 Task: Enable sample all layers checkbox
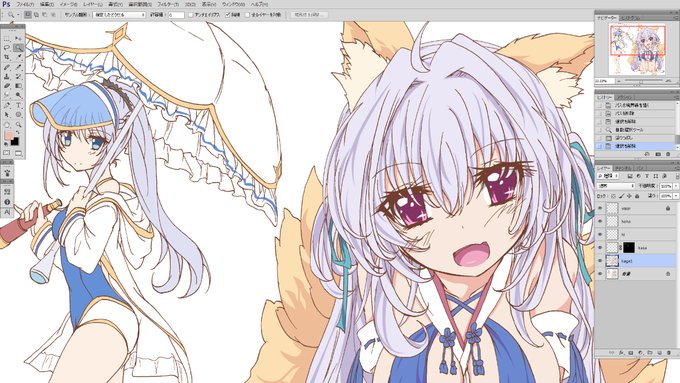(x=248, y=15)
